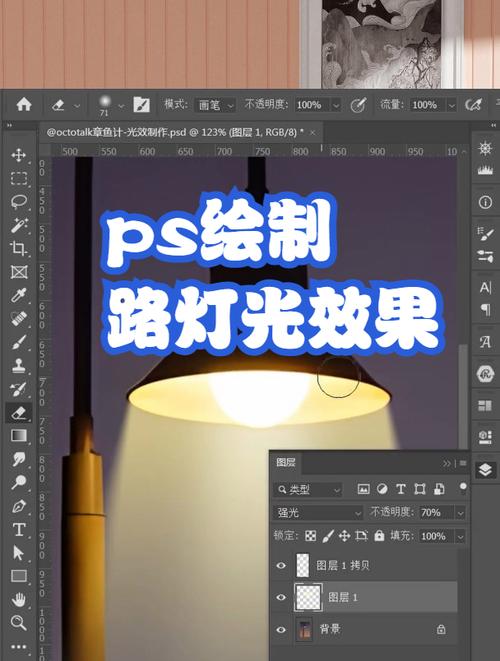Filter layers by adjustment layers icon
This screenshot has width=500, height=661.
tap(382, 489)
